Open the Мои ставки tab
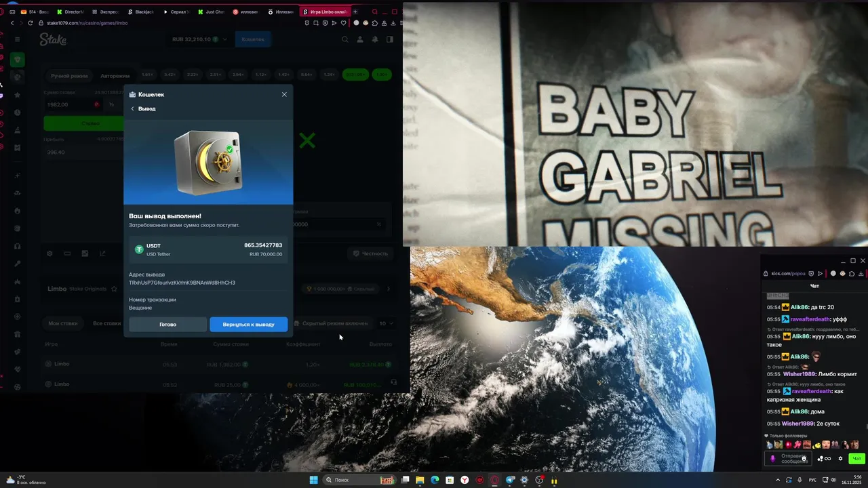Viewport: 868px width, 488px height. (x=62, y=323)
